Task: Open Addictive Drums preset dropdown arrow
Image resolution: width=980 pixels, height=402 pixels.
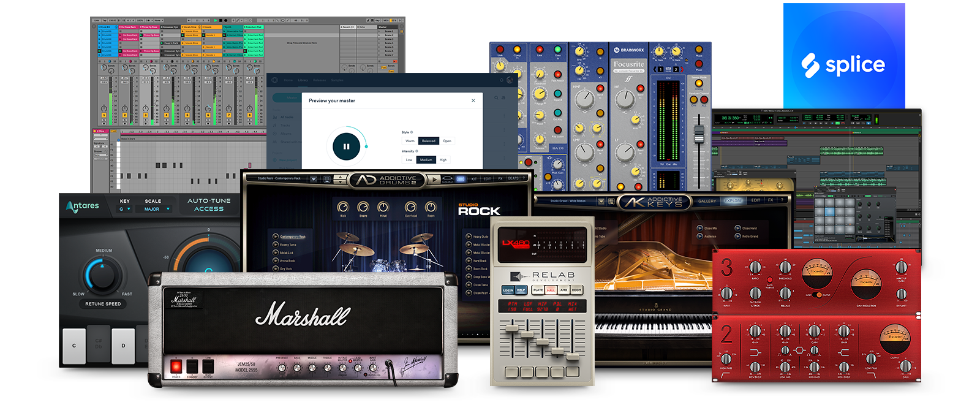Action: point(314,179)
